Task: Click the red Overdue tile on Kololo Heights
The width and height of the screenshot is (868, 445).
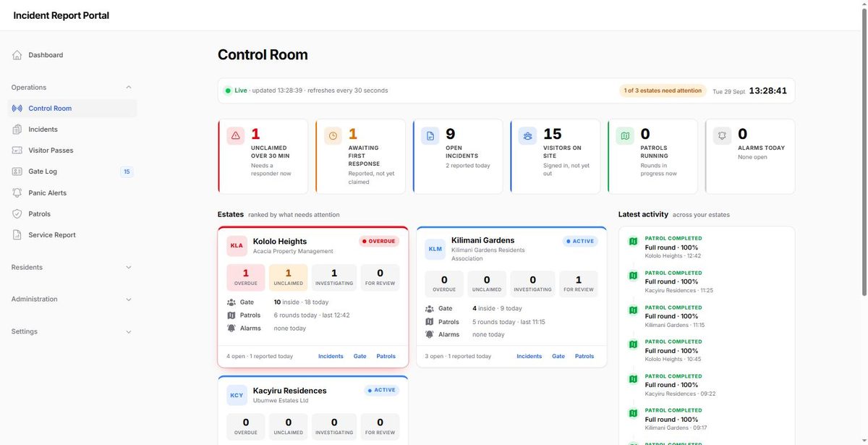Action: click(246, 278)
